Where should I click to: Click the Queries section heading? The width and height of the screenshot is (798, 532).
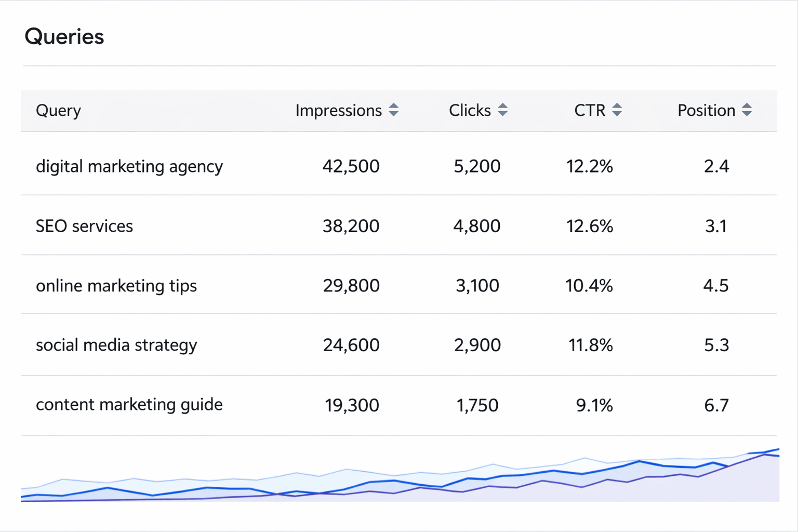point(64,37)
